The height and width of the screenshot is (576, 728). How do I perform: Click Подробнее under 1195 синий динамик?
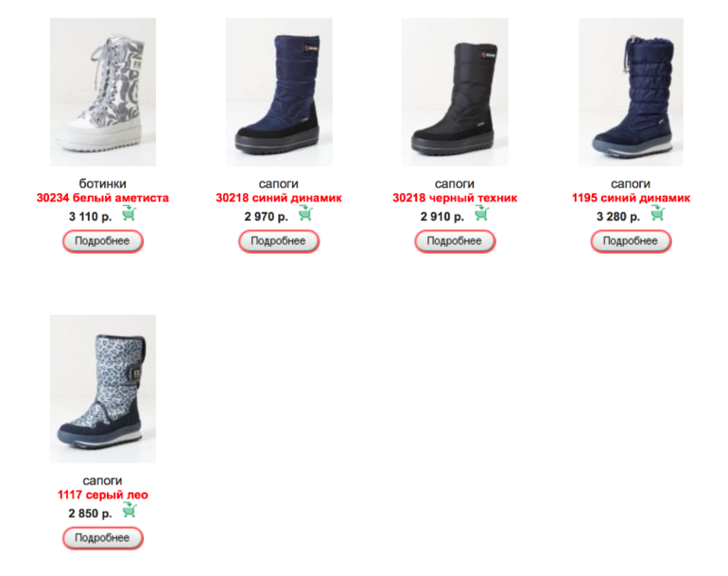(631, 241)
